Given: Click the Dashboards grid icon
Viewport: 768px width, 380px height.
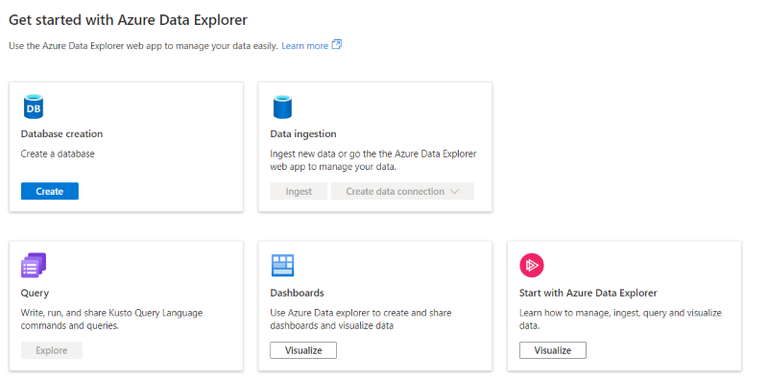Looking at the screenshot, I should coord(282,265).
